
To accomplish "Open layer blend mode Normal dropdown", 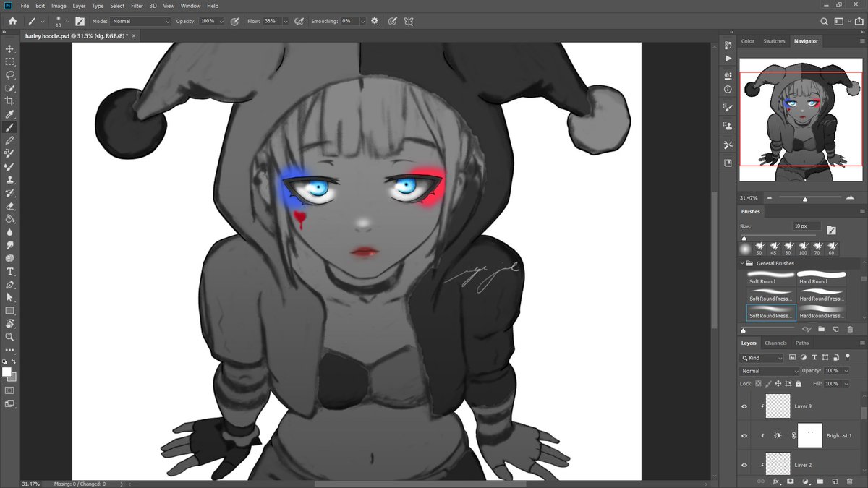I will [769, 371].
